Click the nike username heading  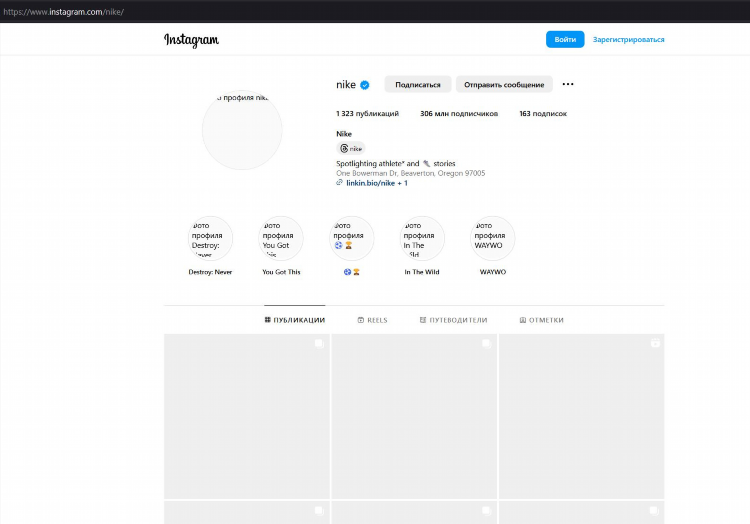(346, 85)
